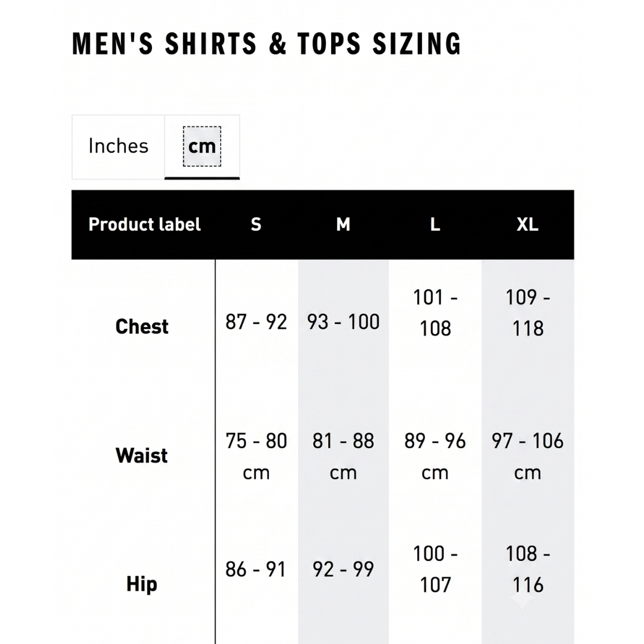This screenshot has width=644, height=644.
Task: Click the Product label header cell
Action: pyautogui.click(x=144, y=225)
